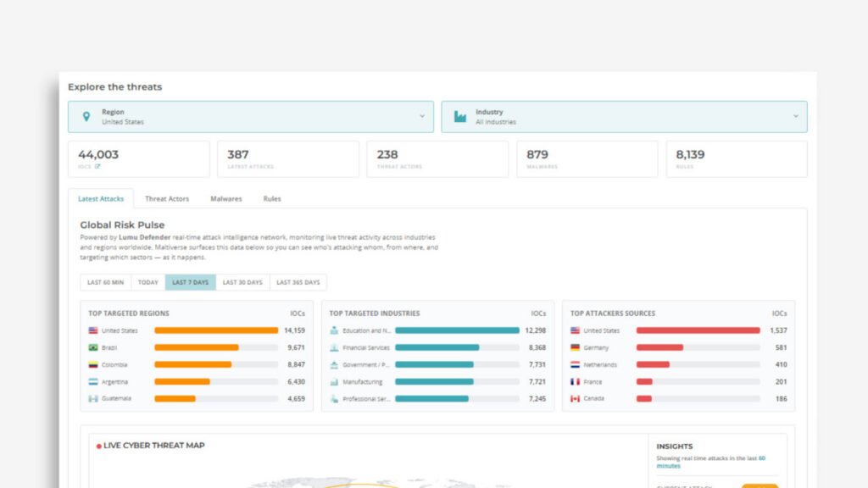This screenshot has width=868, height=488.
Task: Click the Argentina flag icon
Action: (93, 382)
